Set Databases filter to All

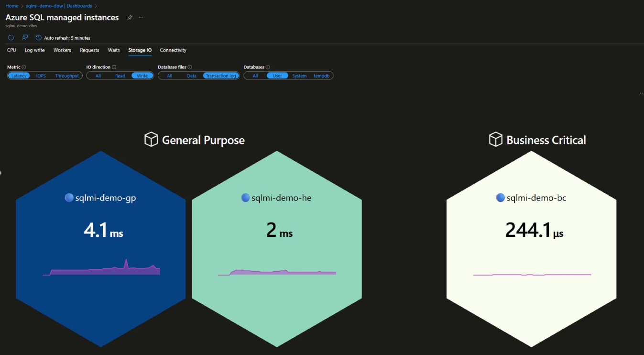[255, 76]
